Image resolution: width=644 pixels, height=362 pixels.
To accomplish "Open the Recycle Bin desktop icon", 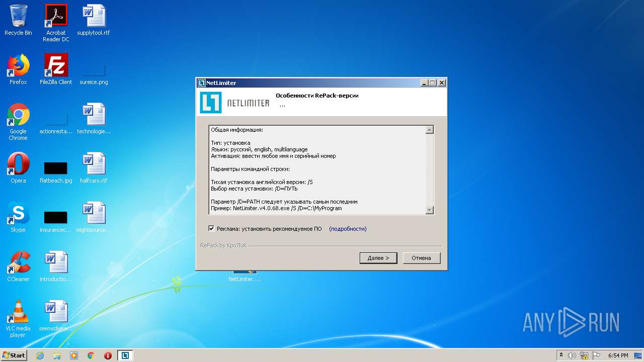I will [x=18, y=21].
